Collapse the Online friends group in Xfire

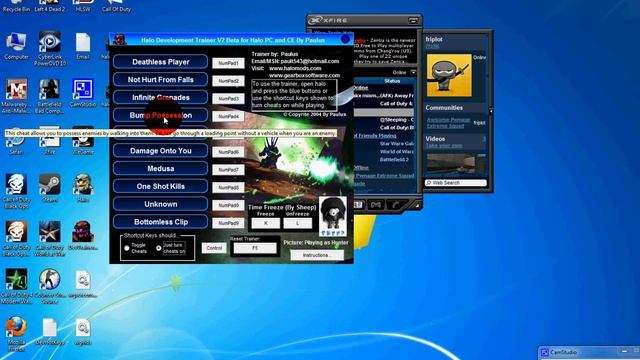360,88
